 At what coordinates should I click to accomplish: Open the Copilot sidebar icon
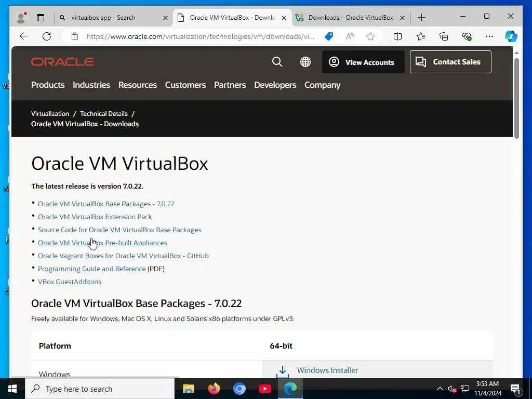[x=511, y=36]
